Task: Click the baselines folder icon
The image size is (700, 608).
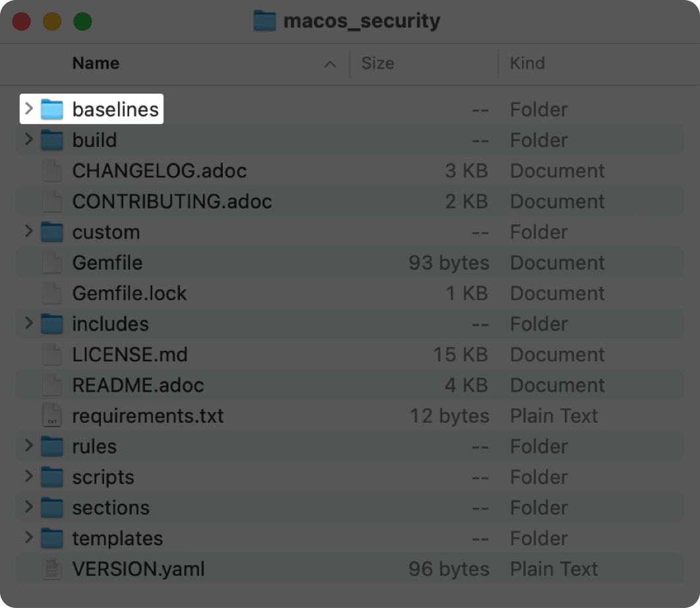Action: [52, 109]
